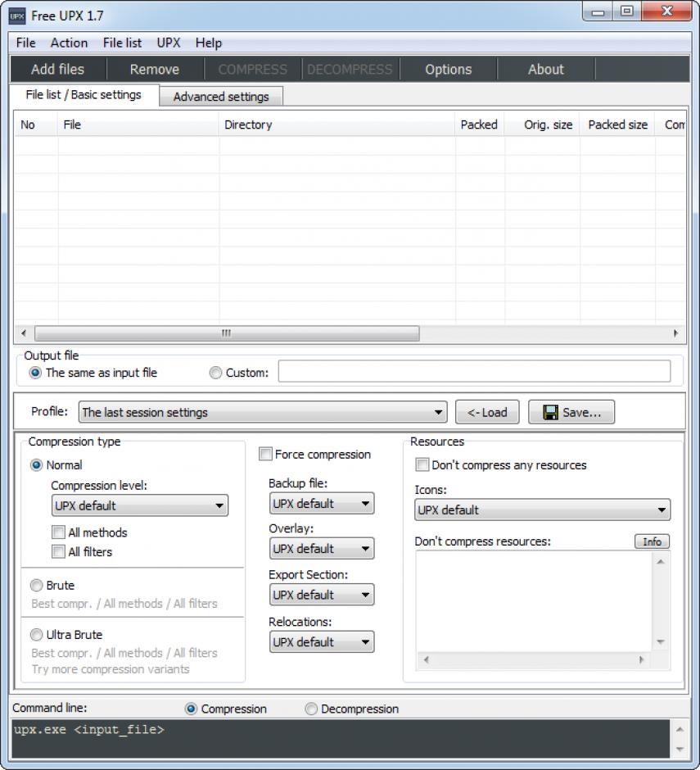Viewport: 700px width, 770px height.
Task: Click the Remove toolbar button
Action: click(x=155, y=70)
